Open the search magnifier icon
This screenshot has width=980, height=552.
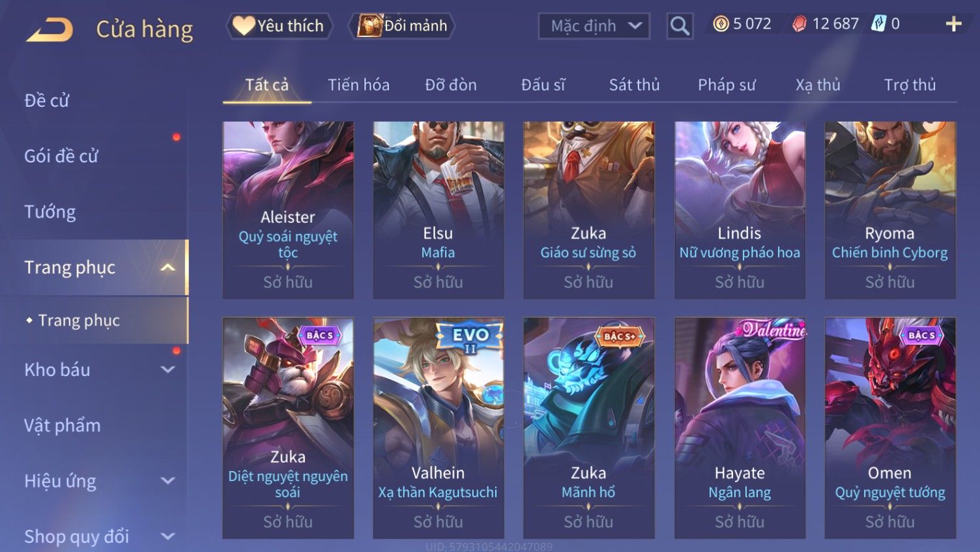click(x=680, y=26)
